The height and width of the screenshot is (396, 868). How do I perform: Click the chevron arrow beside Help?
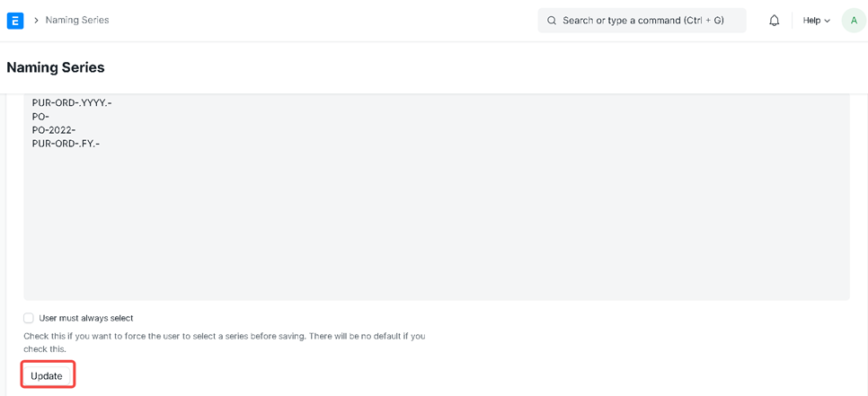(828, 21)
